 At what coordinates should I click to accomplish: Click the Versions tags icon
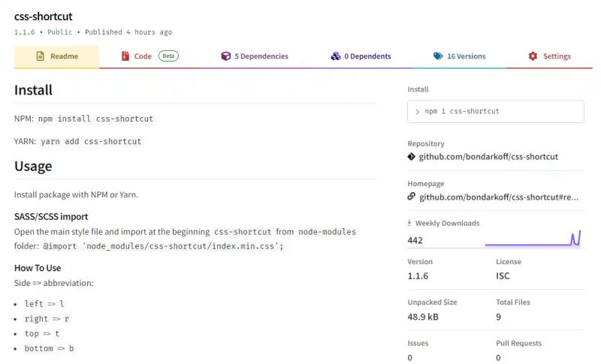tap(438, 56)
